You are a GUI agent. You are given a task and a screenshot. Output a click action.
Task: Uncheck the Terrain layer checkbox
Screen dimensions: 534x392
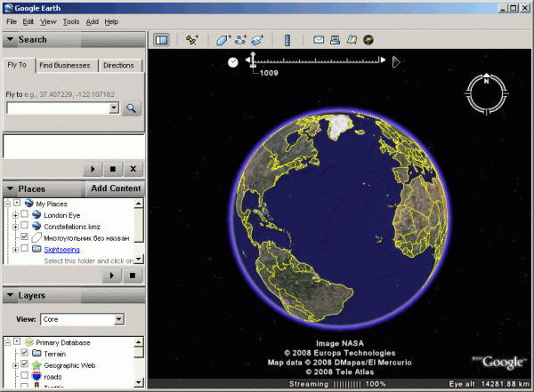[24, 353]
